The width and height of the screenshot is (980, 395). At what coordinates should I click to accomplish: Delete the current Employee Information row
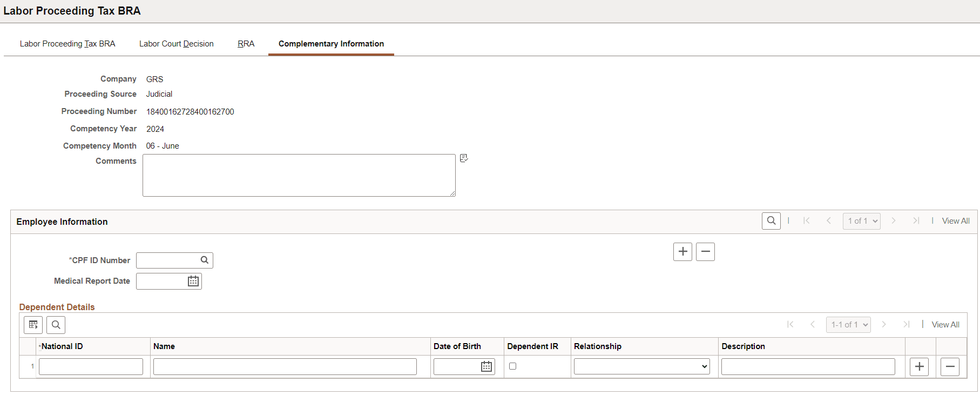click(x=705, y=252)
